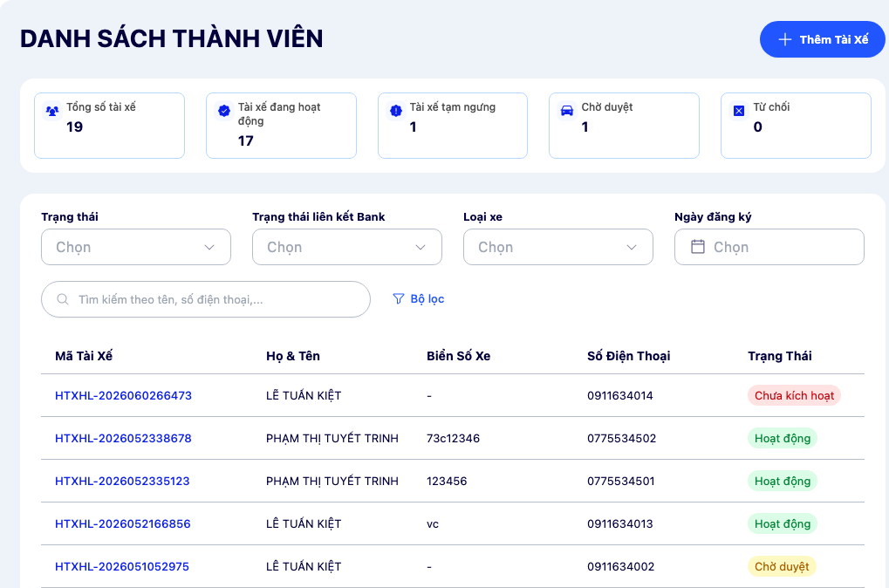889x588 pixels.
Task: Click Hoạt động badge for 0775534501
Action: pos(783,482)
